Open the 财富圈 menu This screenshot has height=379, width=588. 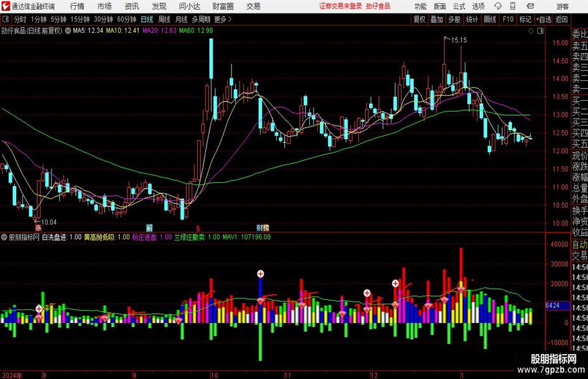pos(223,6)
